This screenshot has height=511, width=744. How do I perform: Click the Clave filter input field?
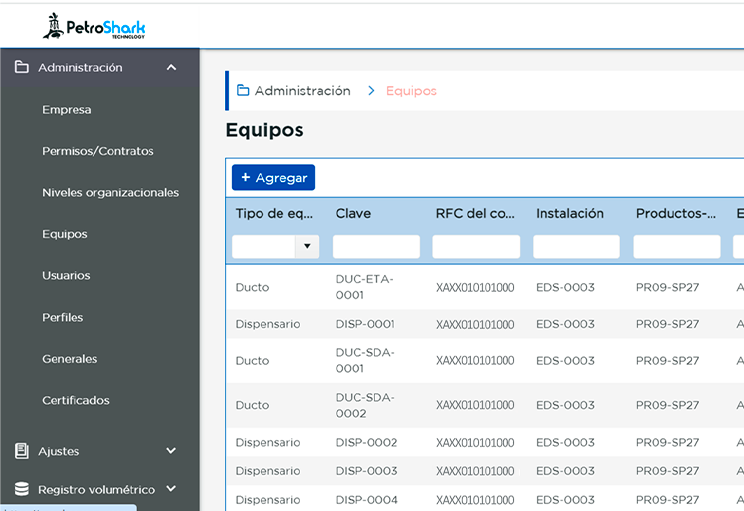[x=376, y=246]
